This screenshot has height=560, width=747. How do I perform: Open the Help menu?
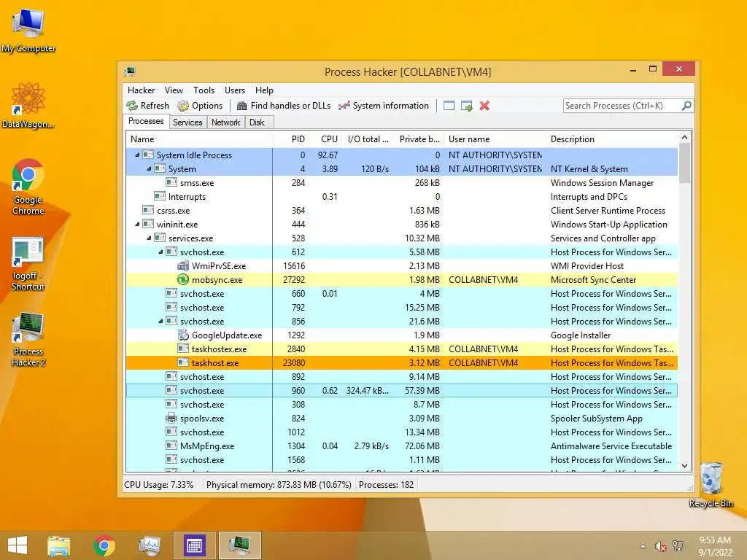click(264, 90)
